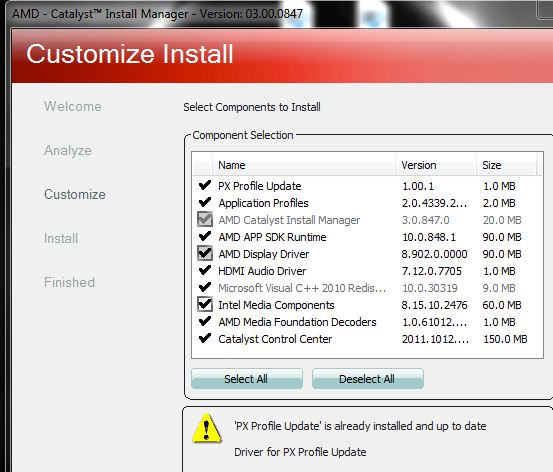Select the Customize step in the sidebar
The height and width of the screenshot is (472, 553).
click(x=75, y=194)
